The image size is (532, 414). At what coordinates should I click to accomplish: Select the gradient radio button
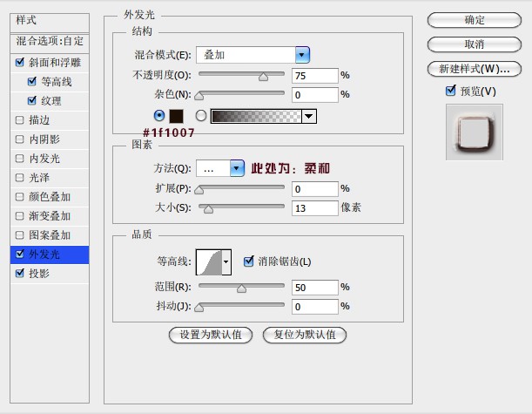point(201,116)
